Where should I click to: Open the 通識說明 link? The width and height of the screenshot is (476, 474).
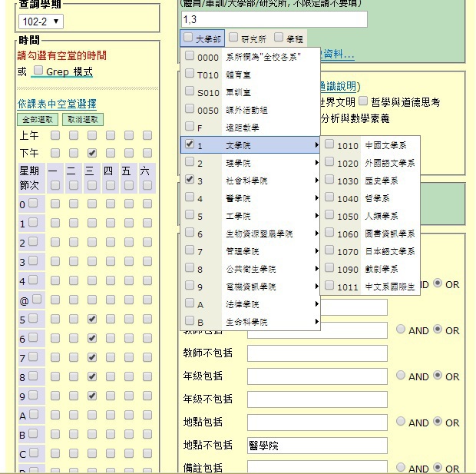pyautogui.click(x=338, y=86)
